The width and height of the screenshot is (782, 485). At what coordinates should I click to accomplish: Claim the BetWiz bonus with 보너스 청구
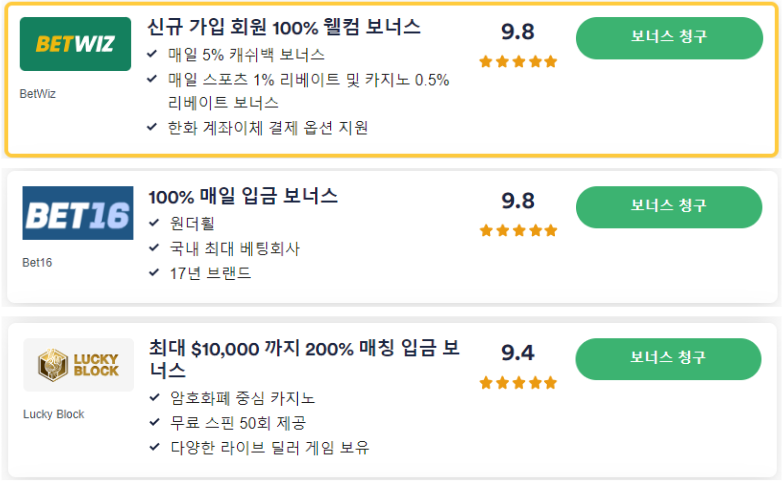pos(669,38)
